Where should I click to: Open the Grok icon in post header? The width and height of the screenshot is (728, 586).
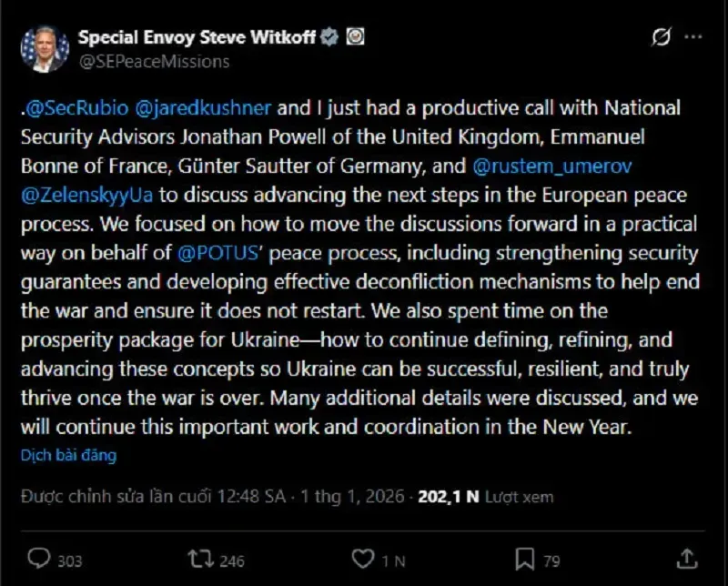tap(661, 38)
